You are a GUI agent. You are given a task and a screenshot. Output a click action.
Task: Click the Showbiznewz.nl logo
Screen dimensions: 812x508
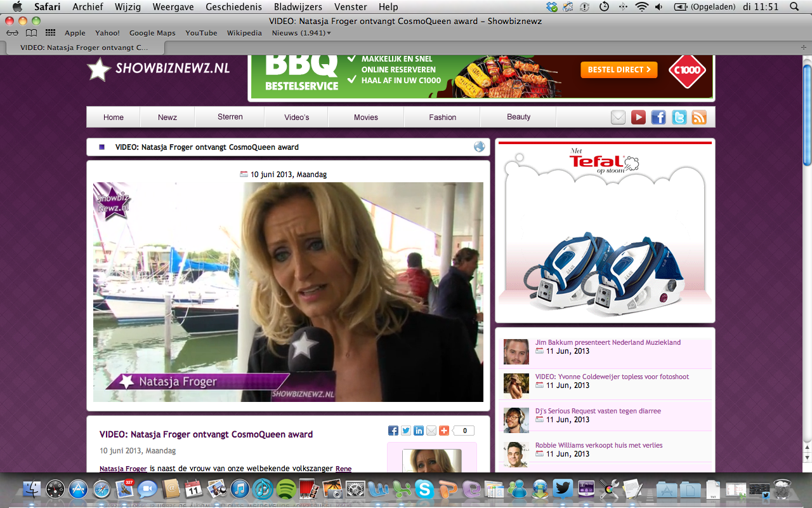[159, 69]
